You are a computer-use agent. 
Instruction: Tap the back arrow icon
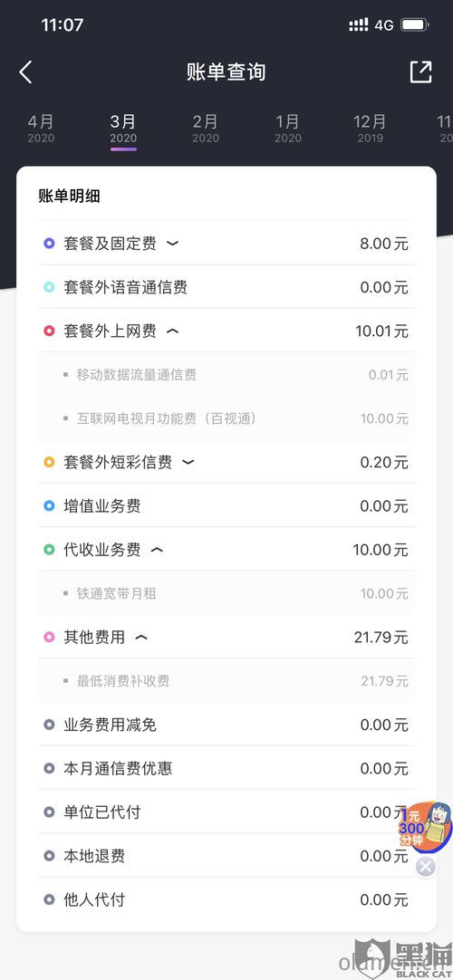[25, 72]
